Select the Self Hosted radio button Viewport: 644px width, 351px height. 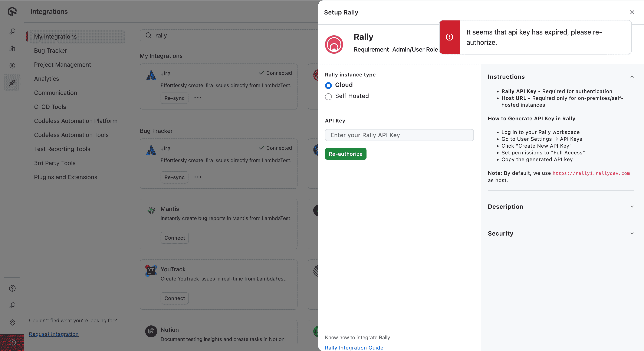click(328, 97)
